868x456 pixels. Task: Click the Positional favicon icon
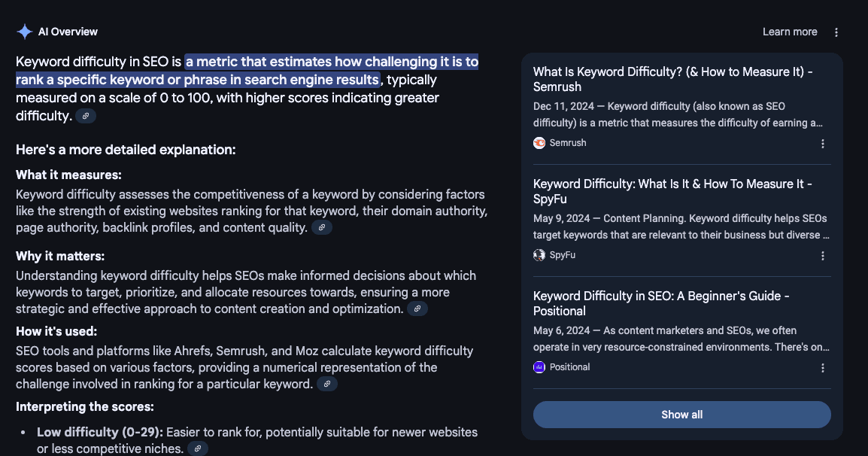pos(539,367)
